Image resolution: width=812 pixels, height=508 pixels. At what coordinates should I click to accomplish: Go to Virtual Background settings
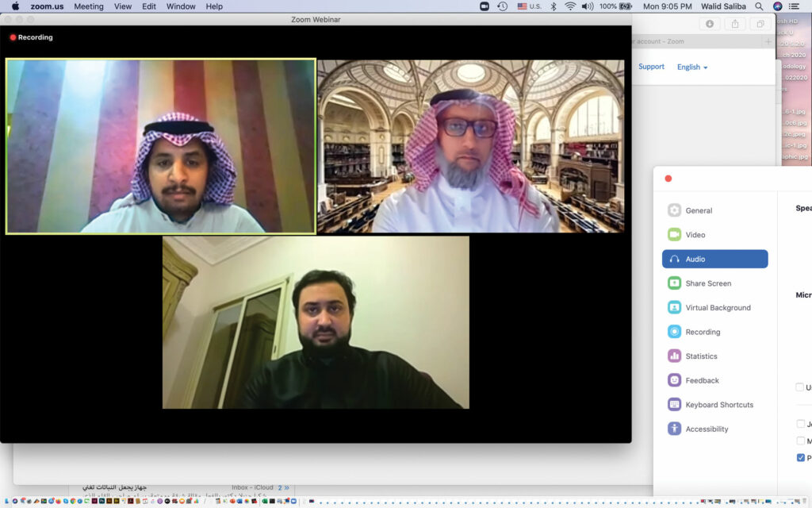[718, 308]
